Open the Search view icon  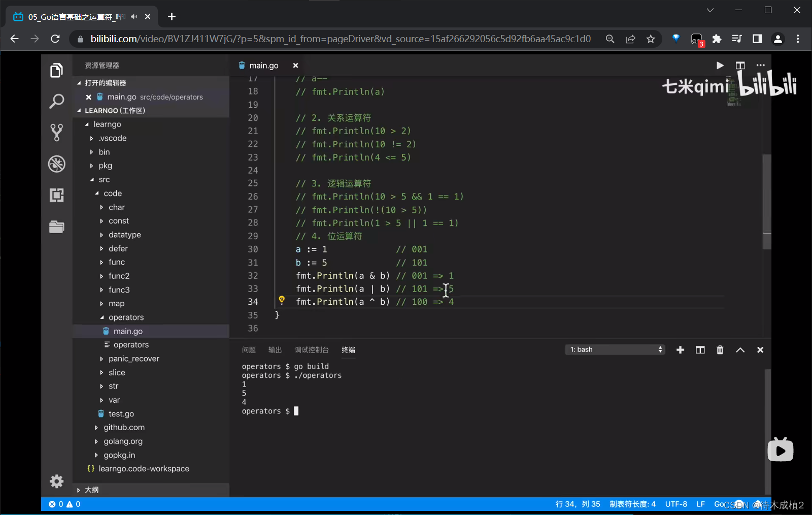tap(56, 101)
